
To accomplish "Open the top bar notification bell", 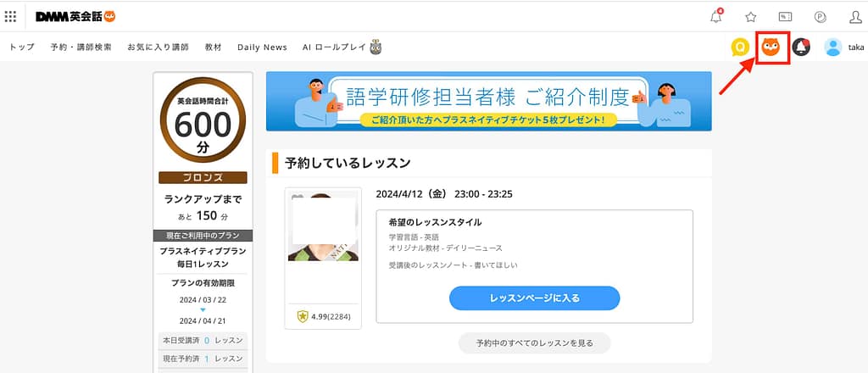I will (716, 16).
